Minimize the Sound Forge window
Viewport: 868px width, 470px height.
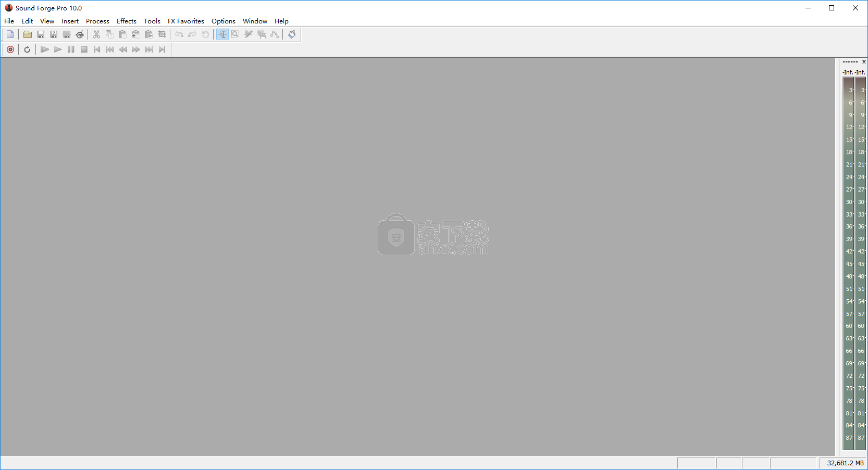tap(808, 8)
